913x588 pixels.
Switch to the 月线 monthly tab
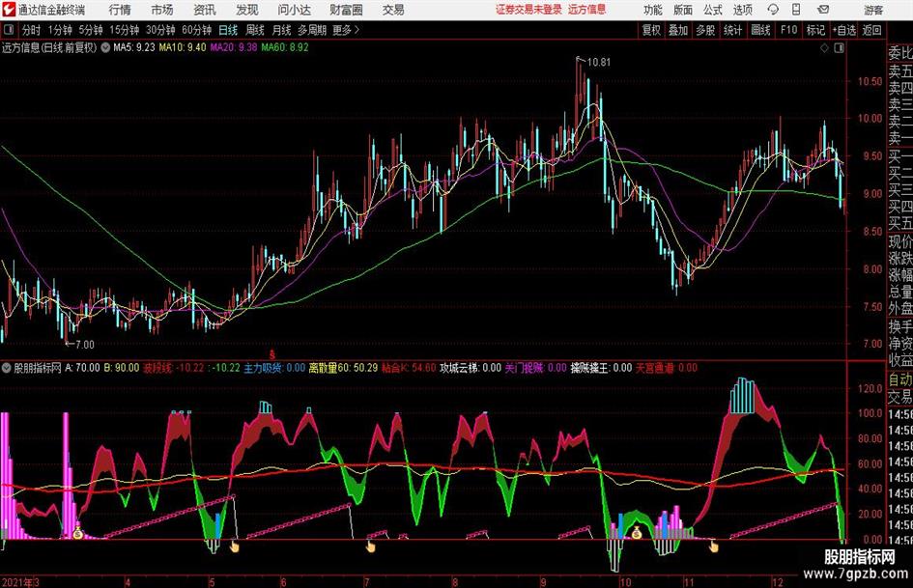pos(282,30)
